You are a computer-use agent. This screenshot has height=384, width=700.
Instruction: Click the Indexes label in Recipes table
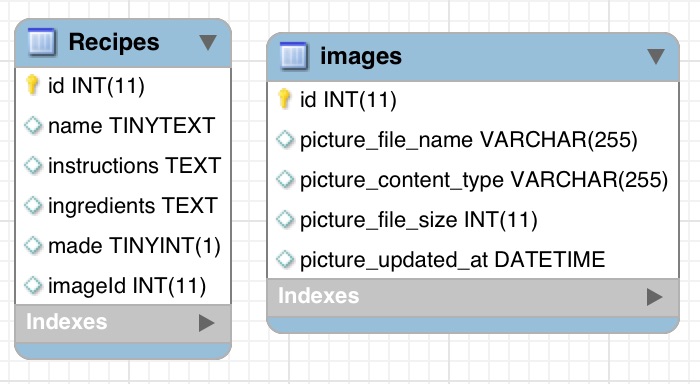(67, 322)
